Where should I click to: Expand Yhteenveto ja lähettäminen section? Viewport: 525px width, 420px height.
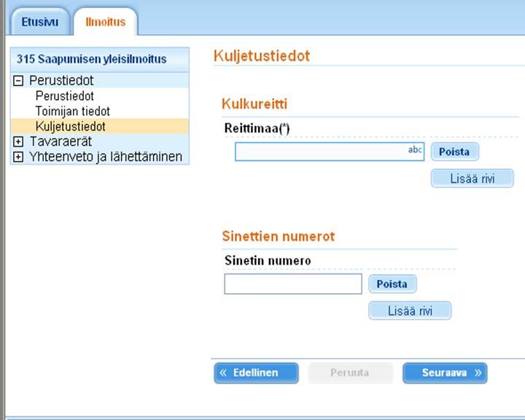pos(18,157)
